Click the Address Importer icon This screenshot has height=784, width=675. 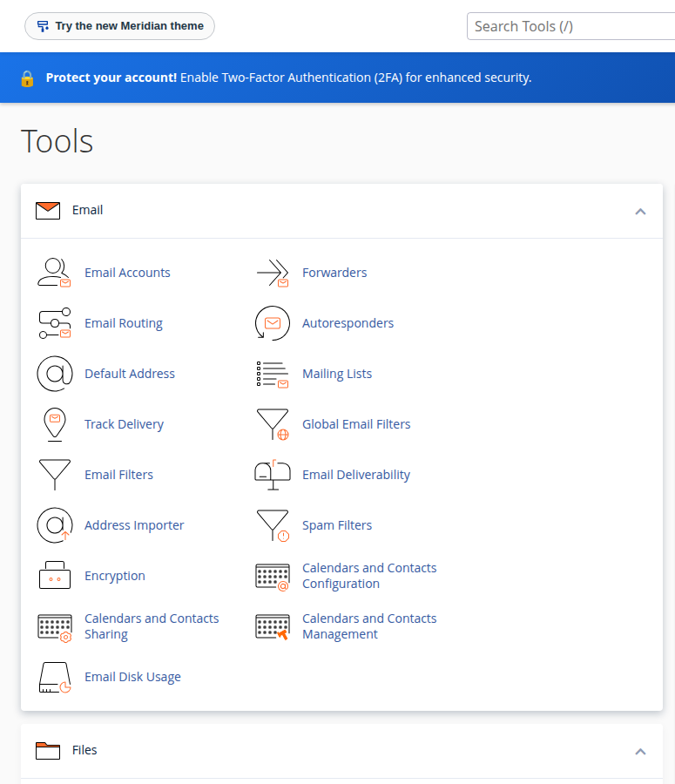[55, 525]
